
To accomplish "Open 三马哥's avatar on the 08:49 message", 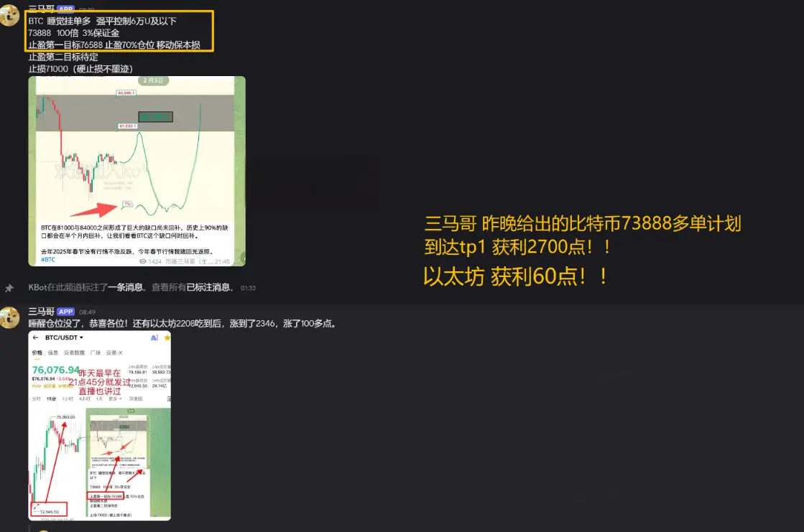I will coord(9,317).
